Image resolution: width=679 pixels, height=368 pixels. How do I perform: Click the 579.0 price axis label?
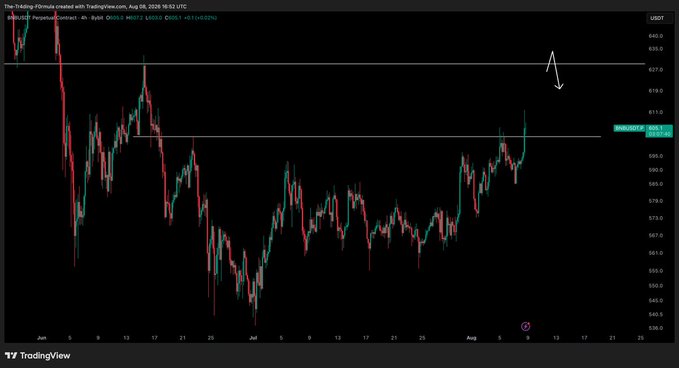656,201
